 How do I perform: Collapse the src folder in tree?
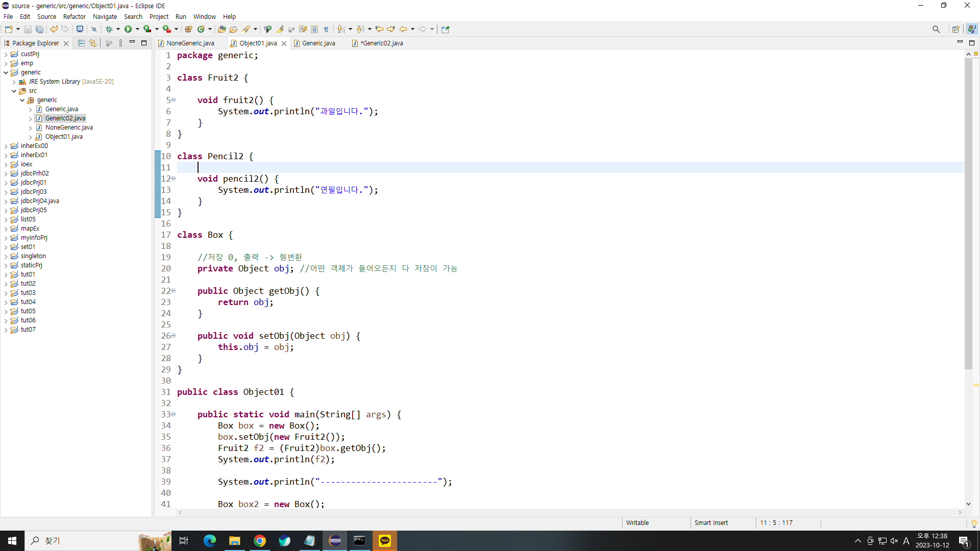[14, 91]
